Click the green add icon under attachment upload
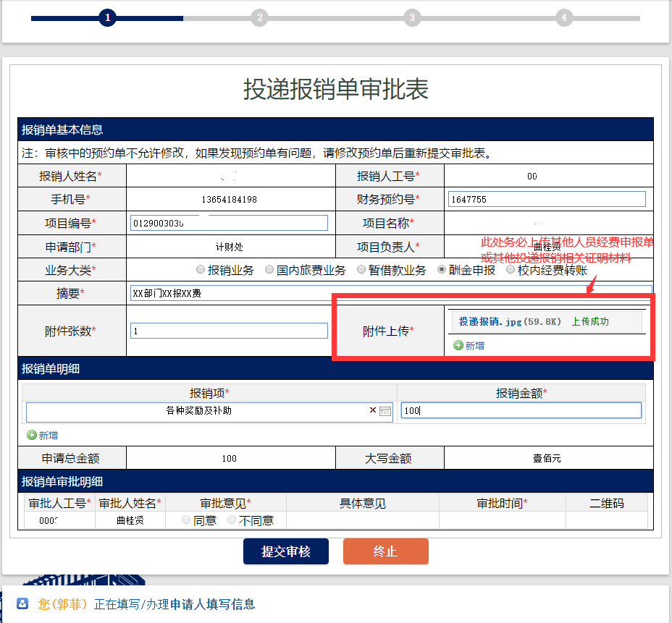The image size is (672, 623). click(x=458, y=346)
